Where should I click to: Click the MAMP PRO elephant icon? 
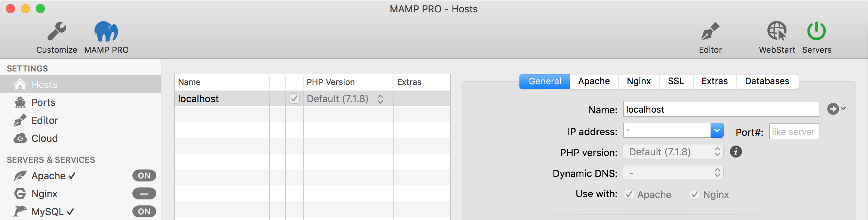106,31
